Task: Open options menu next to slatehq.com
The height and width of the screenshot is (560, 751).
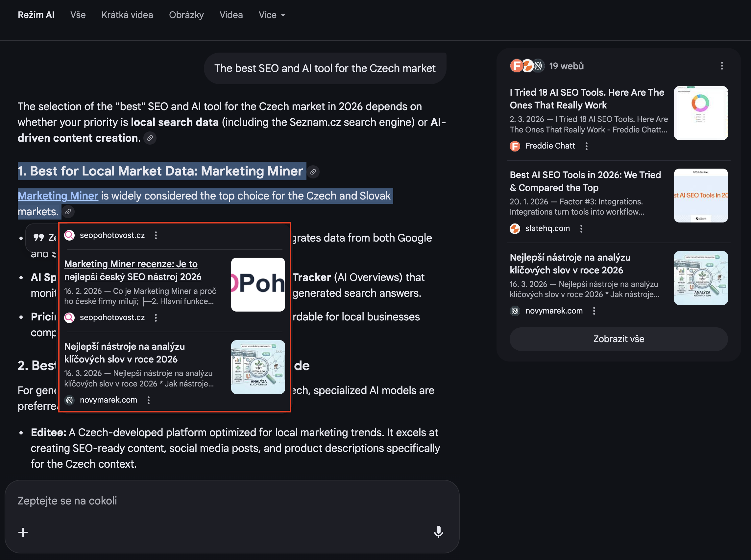Action: (581, 229)
